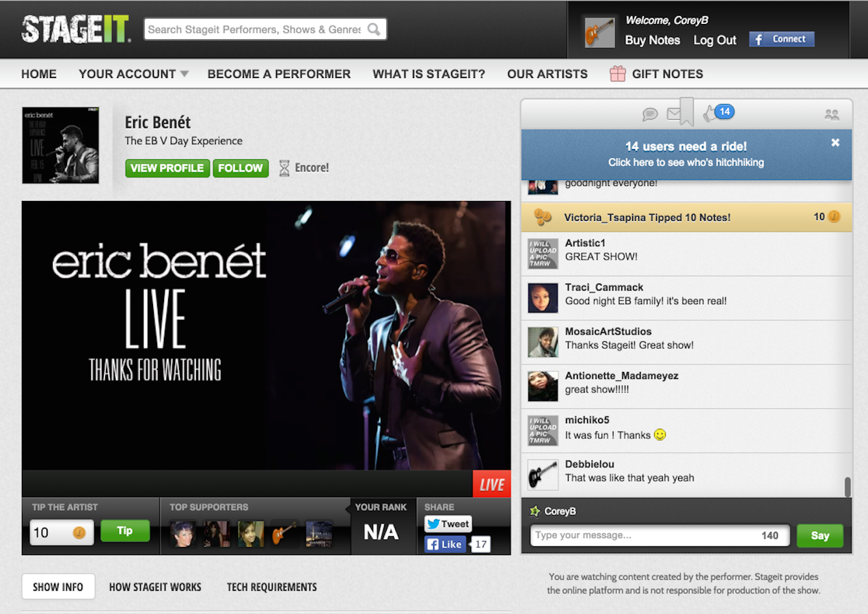Click the username Traci_Cammack in chat
This screenshot has height=614, width=868.
pyautogui.click(x=604, y=287)
